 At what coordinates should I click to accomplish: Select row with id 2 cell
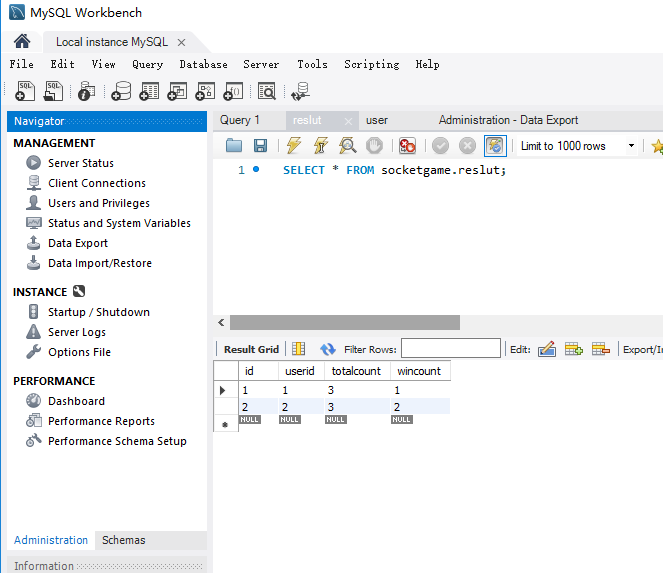[258, 407]
